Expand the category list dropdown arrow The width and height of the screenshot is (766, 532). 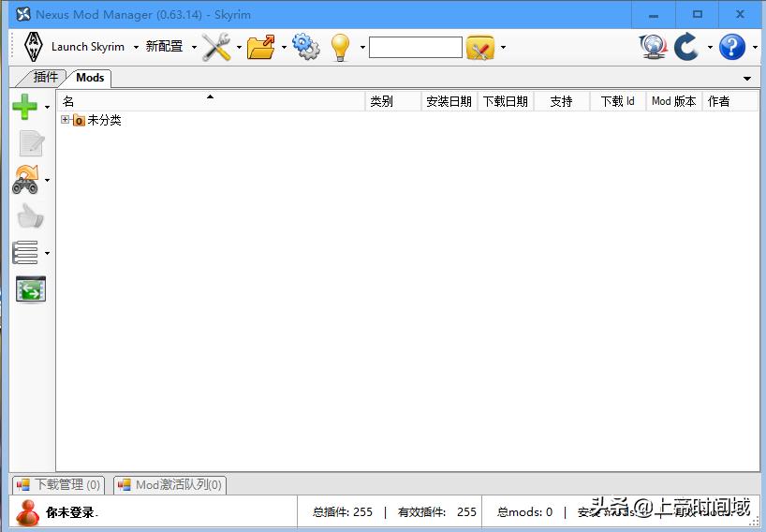pyautogui.click(x=47, y=253)
